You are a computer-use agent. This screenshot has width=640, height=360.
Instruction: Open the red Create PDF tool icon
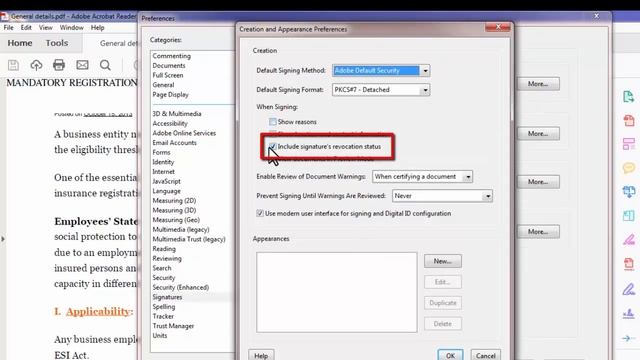coord(629,120)
